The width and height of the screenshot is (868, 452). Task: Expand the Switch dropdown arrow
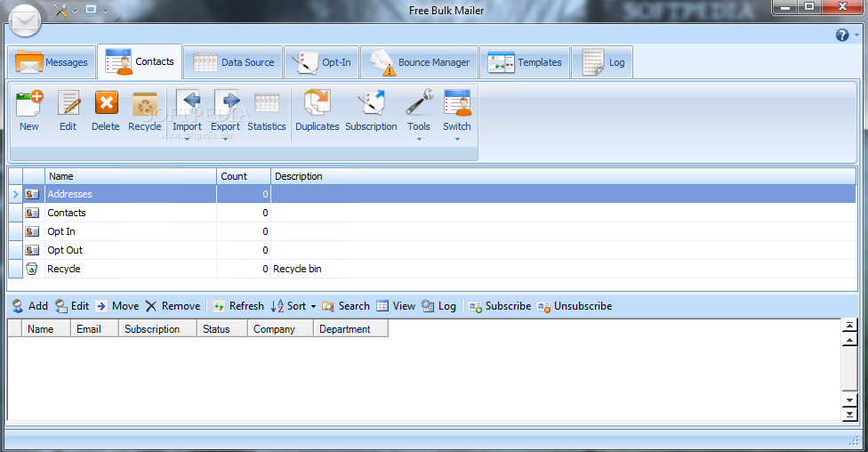point(457,139)
